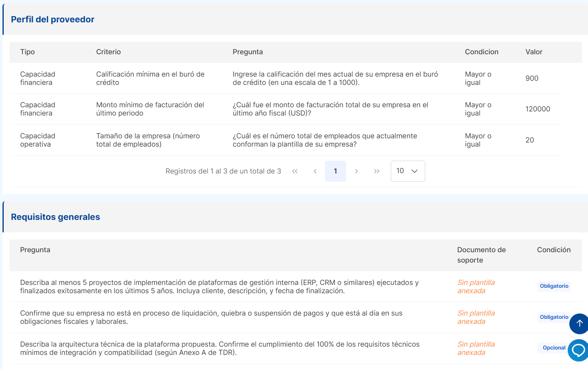This screenshot has width=588, height=369.
Task: Go to first page of records
Action: point(295,171)
